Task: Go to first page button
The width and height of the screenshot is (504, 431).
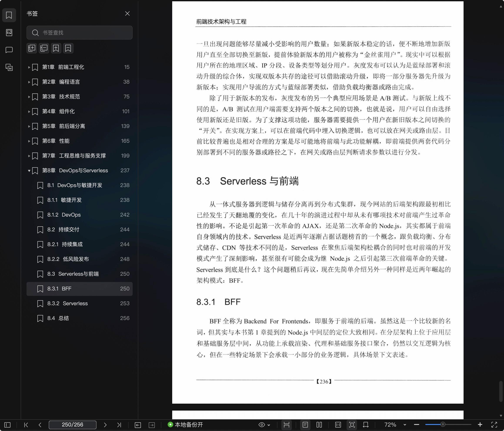Action: point(26,425)
